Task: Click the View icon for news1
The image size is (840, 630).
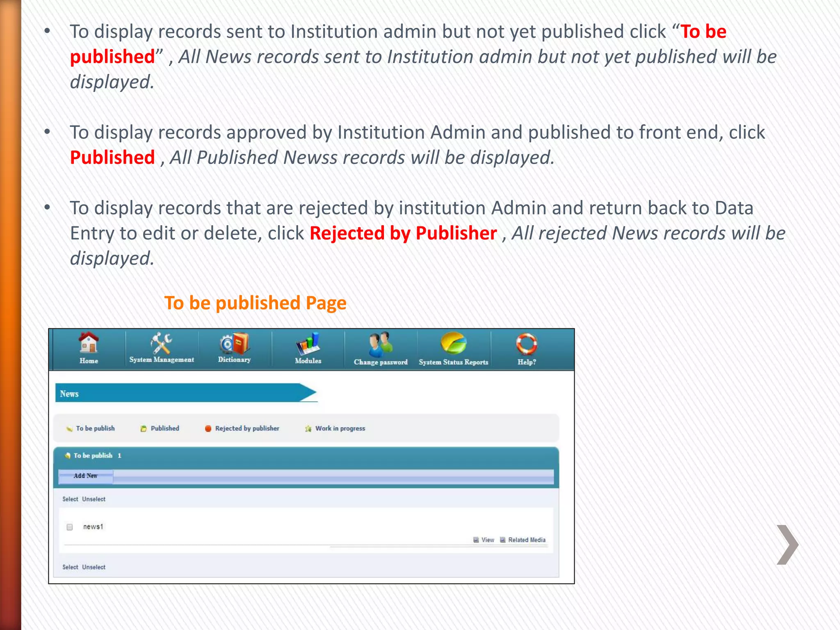Action: 476,540
